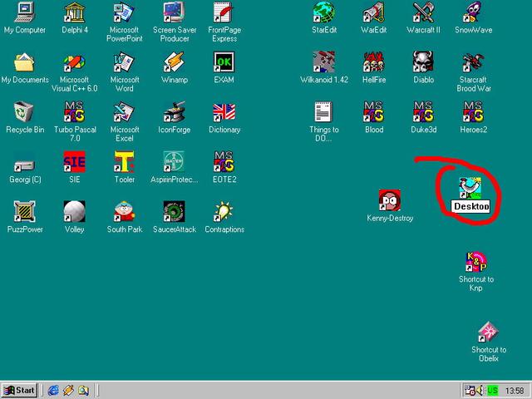Select the Duke3d shortcut icon

[x=423, y=111]
